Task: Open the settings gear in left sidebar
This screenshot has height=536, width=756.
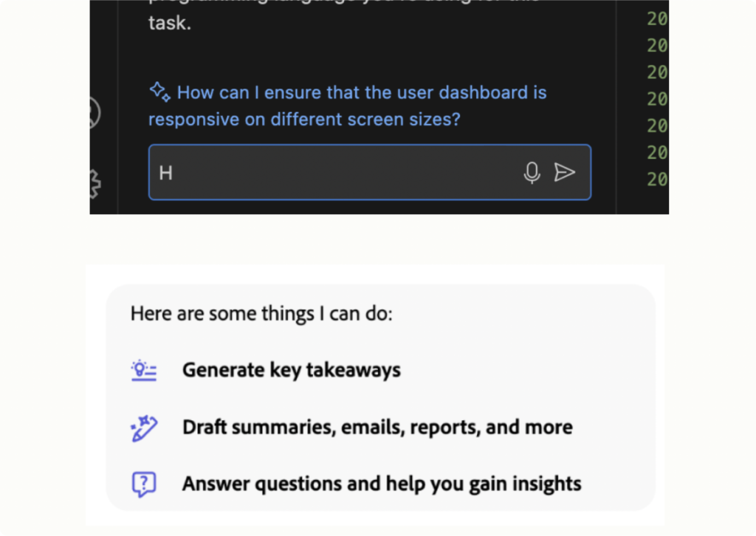Action: coord(95,184)
